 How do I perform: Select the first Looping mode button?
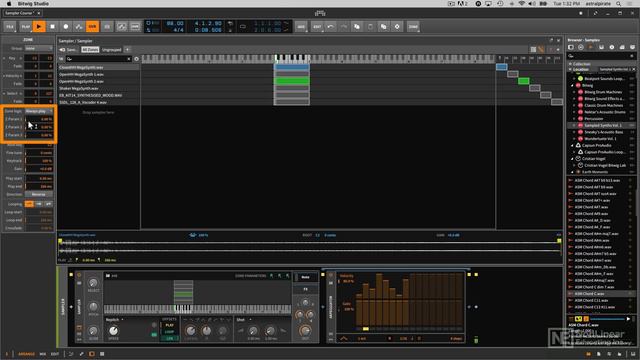(29, 204)
